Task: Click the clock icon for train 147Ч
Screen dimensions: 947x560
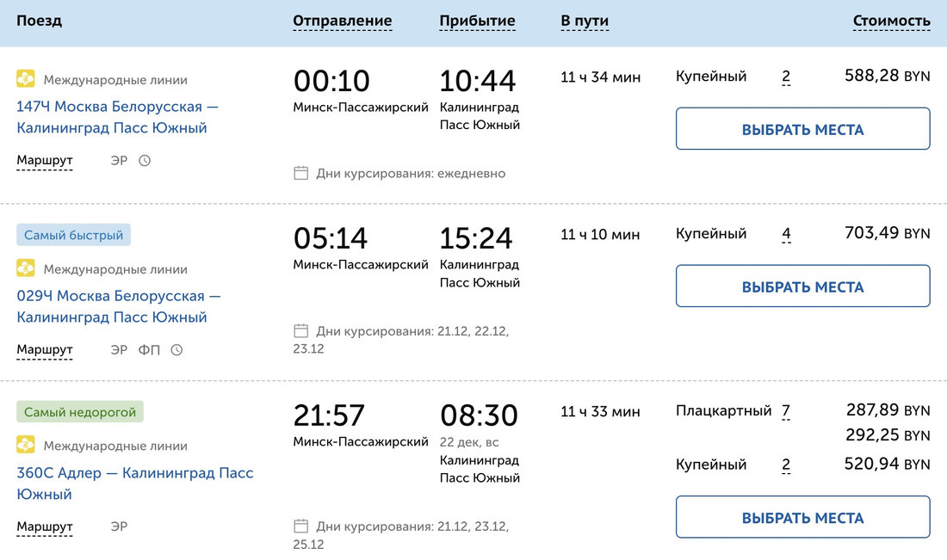Action: coord(145,161)
